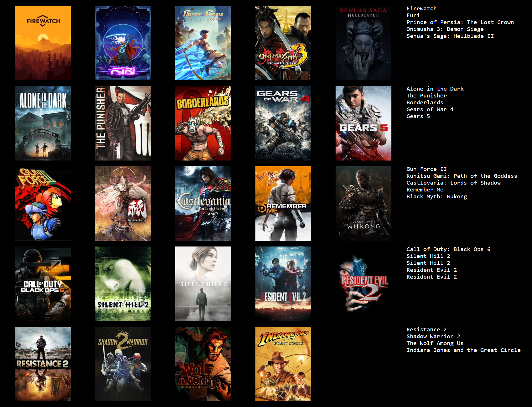This screenshot has height=407, width=532.
Task: Click the "Gun Force II" text
Action: coord(427,169)
